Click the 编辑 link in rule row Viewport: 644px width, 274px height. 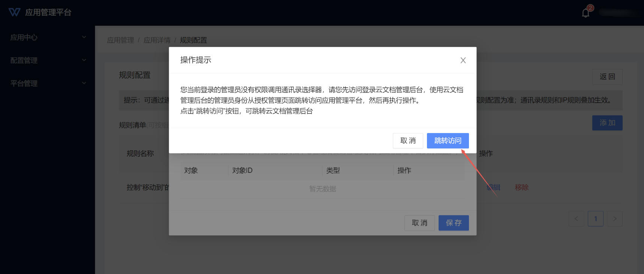tap(494, 187)
